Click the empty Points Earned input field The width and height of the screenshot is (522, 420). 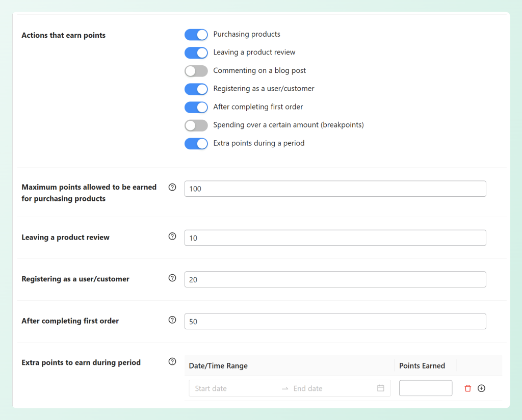[x=425, y=388]
